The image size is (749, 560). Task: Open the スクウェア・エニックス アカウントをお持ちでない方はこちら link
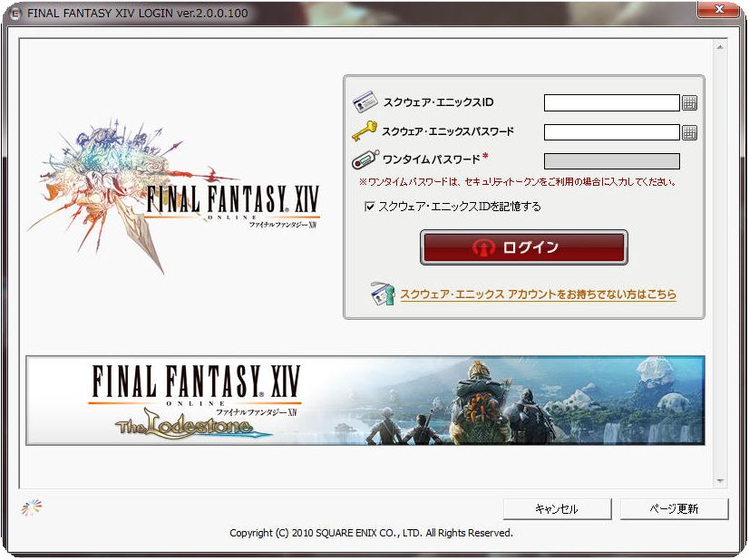pos(539,294)
